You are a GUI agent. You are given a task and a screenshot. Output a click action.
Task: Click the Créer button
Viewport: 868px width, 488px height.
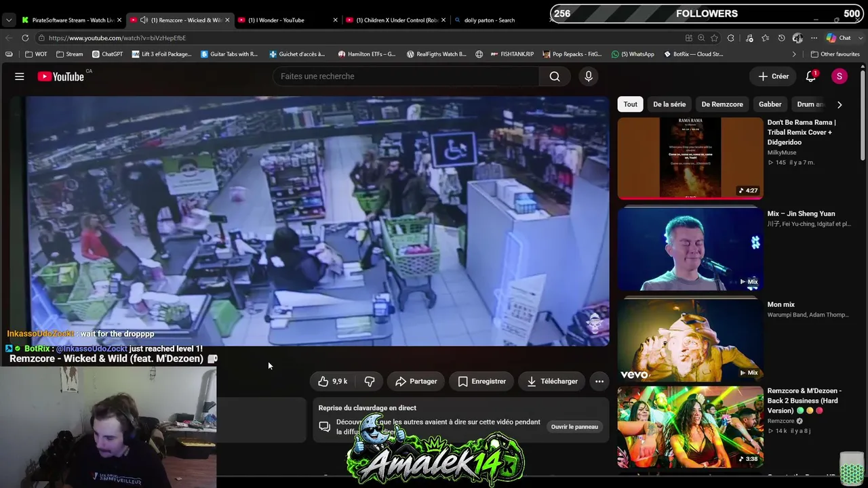(x=773, y=77)
